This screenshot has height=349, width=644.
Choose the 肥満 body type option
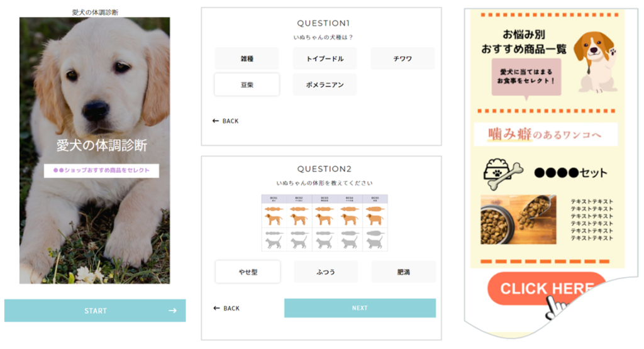tap(403, 272)
